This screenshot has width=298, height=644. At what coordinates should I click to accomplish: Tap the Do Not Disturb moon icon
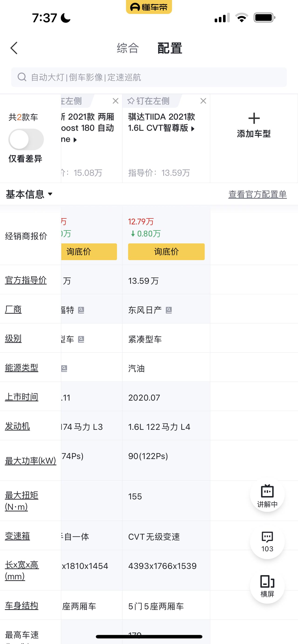click(x=66, y=18)
